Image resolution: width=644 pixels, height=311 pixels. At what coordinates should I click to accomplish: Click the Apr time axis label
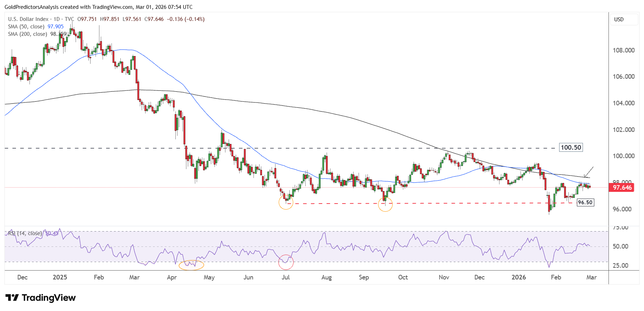[172, 277]
